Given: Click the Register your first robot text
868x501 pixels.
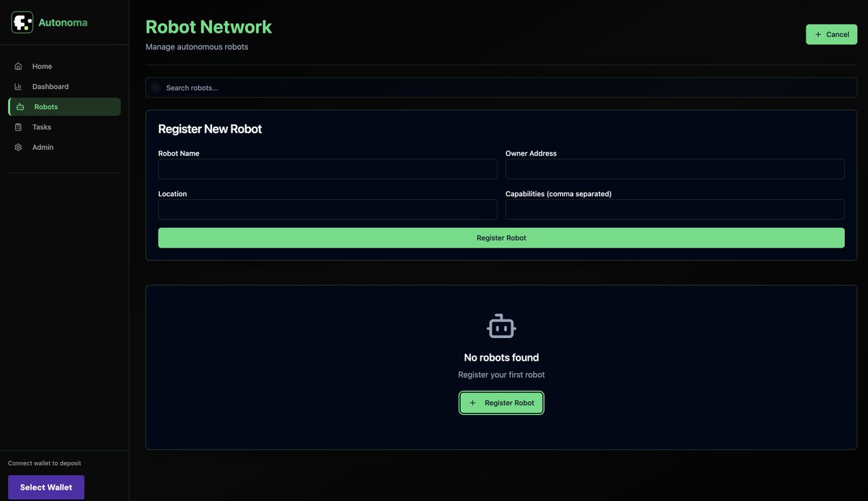Looking at the screenshot, I should tap(501, 375).
